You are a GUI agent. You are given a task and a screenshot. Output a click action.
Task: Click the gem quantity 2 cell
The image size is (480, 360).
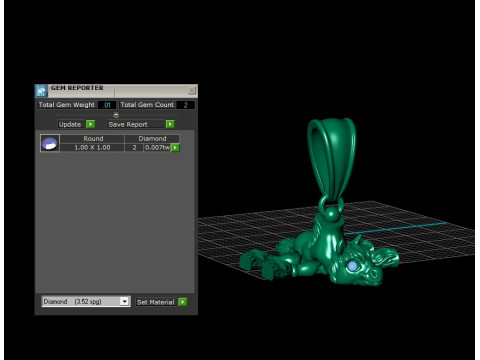tap(134, 147)
